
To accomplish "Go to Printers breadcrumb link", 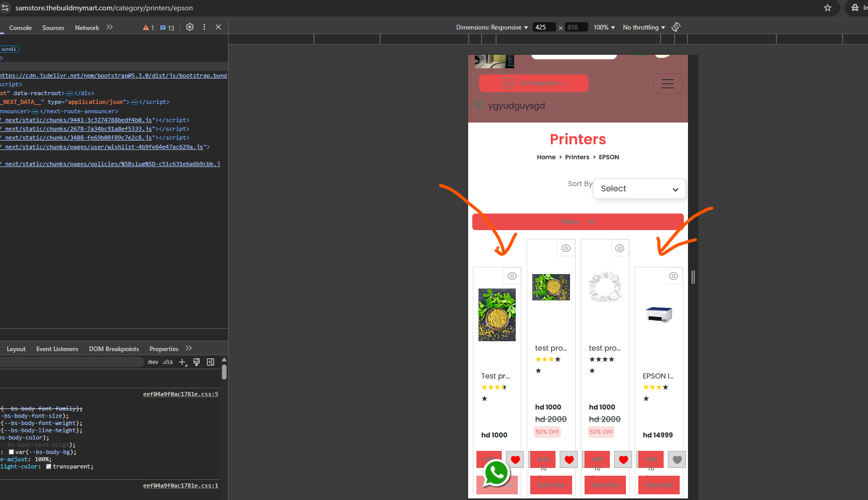I will point(577,157).
